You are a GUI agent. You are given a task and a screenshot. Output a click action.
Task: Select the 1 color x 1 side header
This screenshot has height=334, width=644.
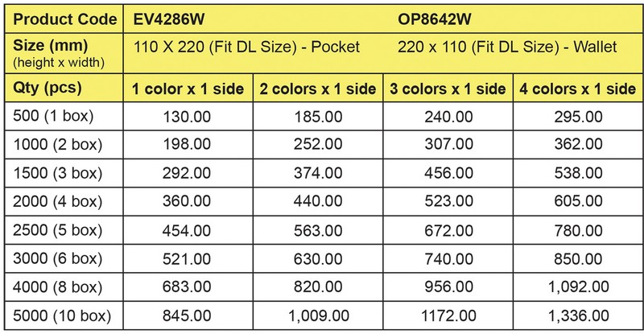tap(188, 89)
